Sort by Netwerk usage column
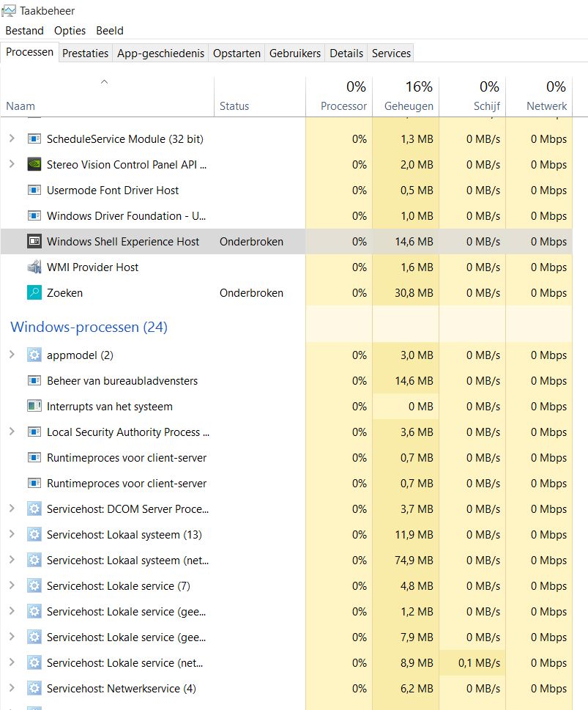 click(x=539, y=97)
